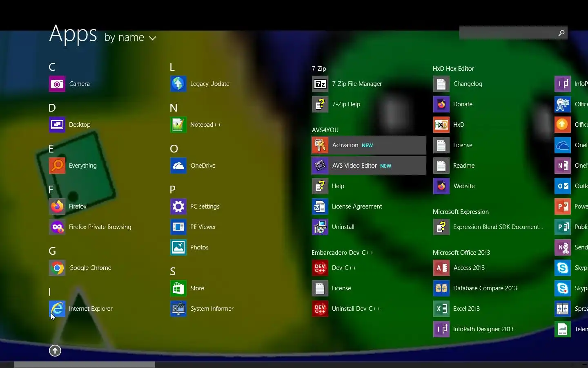Open the AVS4YOU License Agreement icon
Viewport: 588px width, 368px height.
[320, 206]
